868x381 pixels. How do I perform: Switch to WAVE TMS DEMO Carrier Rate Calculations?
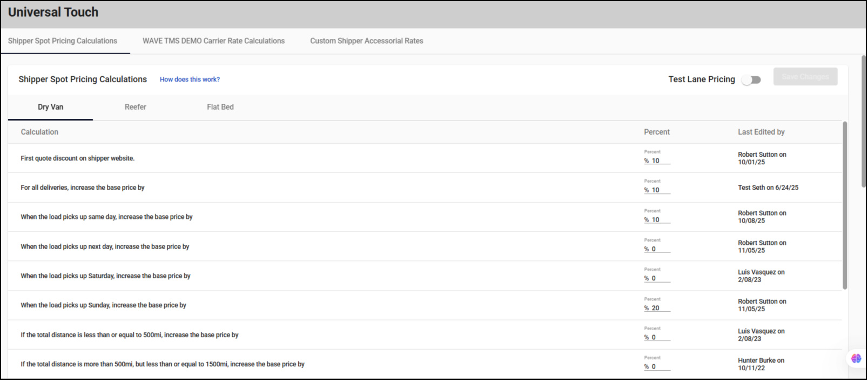pos(213,41)
